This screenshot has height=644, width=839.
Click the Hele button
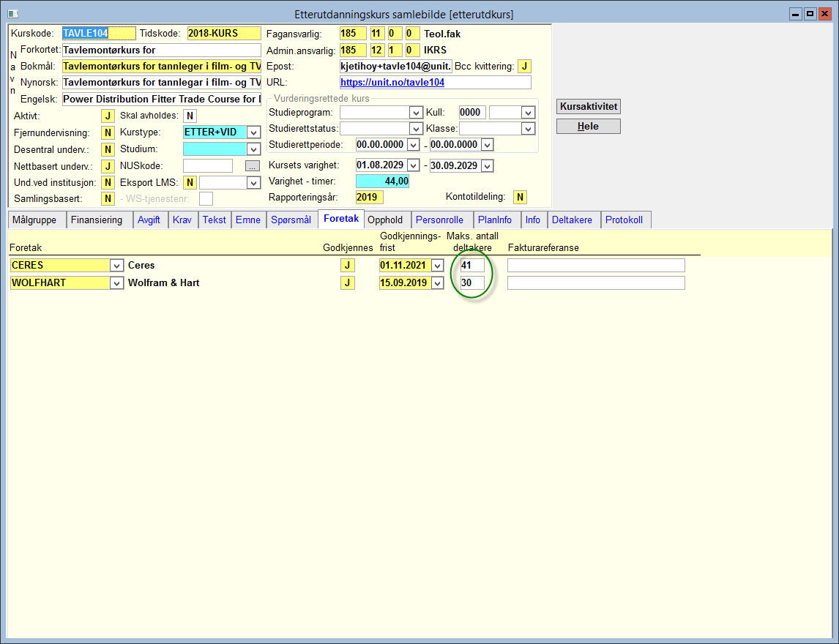[x=589, y=126]
